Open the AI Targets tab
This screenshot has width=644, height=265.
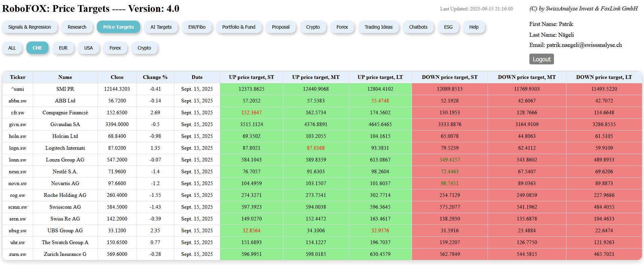click(x=161, y=27)
